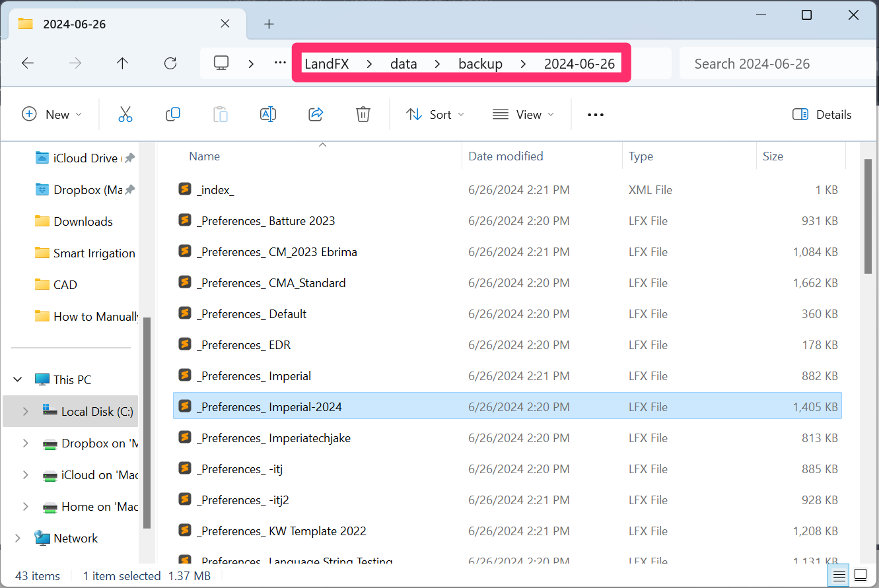Select _Preferences_ Imperial file row
879x588 pixels.
pos(507,376)
